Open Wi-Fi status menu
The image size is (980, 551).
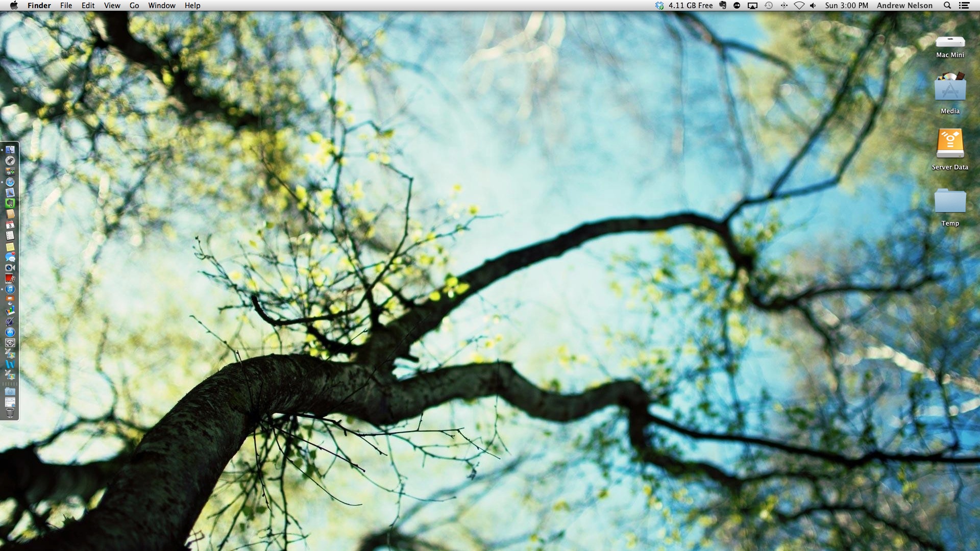click(x=799, y=6)
